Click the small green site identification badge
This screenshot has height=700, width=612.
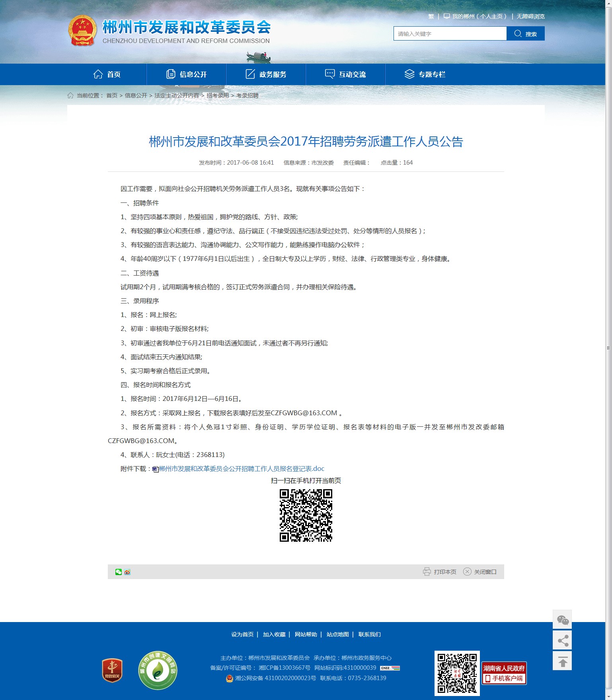(390, 668)
